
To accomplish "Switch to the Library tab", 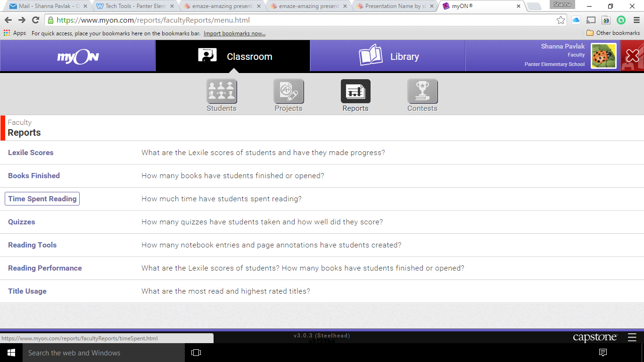I will 388,57.
